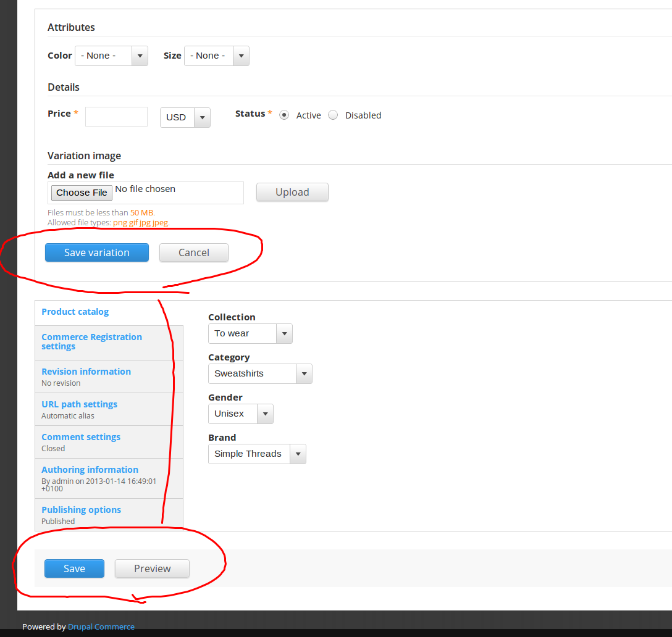The image size is (672, 637).
Task: Follow the Drupal Commerce link
Action: pyautogui.click(x=101, y=627)
